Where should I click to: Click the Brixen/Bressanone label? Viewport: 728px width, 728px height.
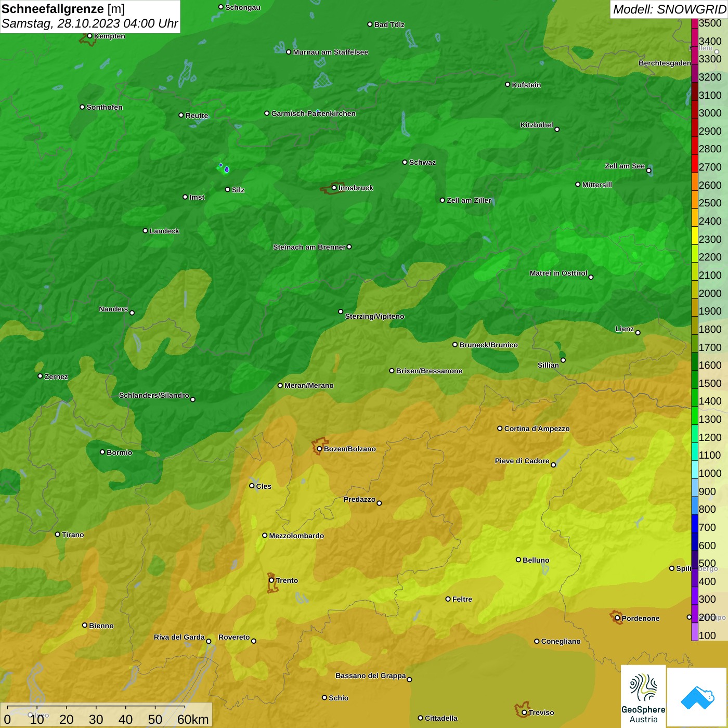tap(429, 371)
